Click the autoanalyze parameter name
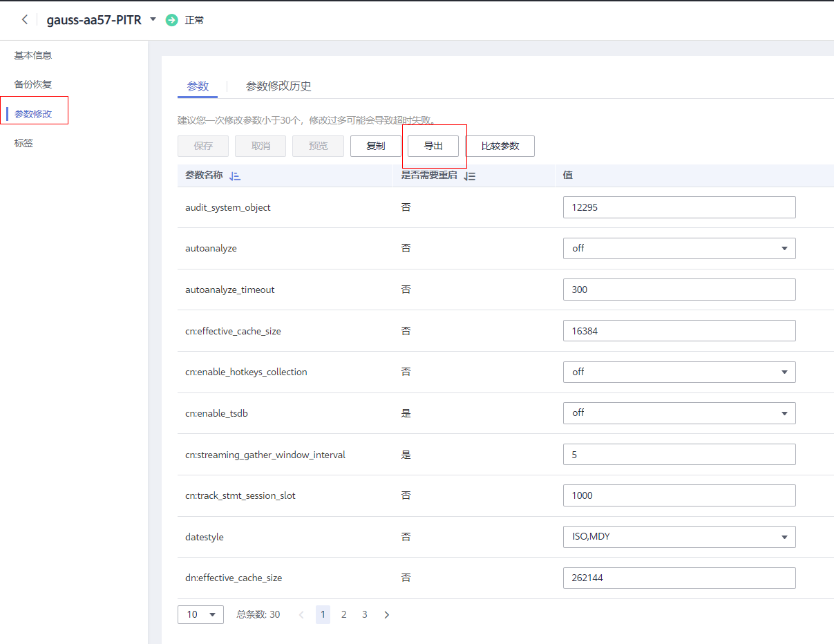Screen dimensions: 834x644 pyautogui.click(x=211, y=248)
